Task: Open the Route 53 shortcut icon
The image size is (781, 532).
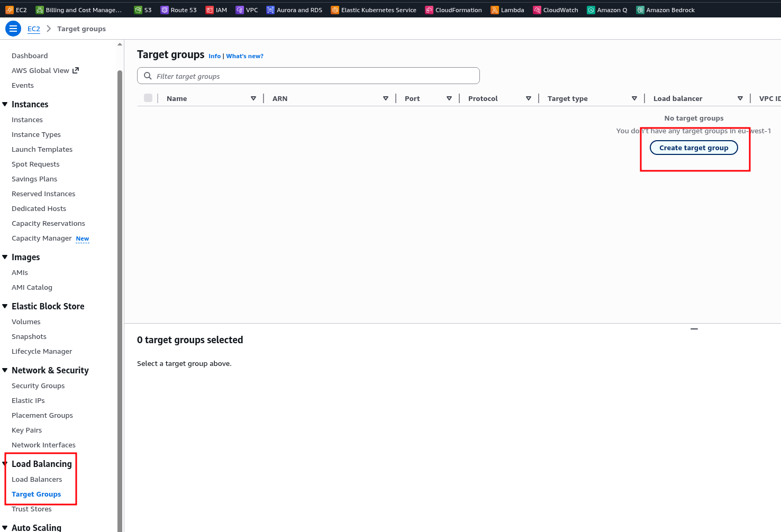Action: (165, 10)
